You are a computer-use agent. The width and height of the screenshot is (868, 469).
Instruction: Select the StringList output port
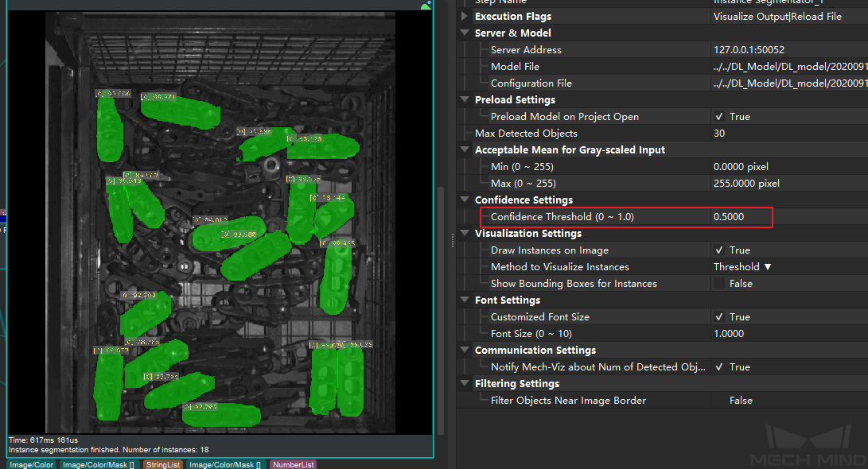coord(163,464)
